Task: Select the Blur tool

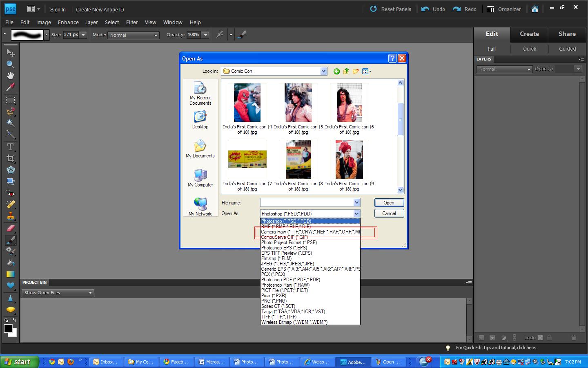Action: click(11, 298)
